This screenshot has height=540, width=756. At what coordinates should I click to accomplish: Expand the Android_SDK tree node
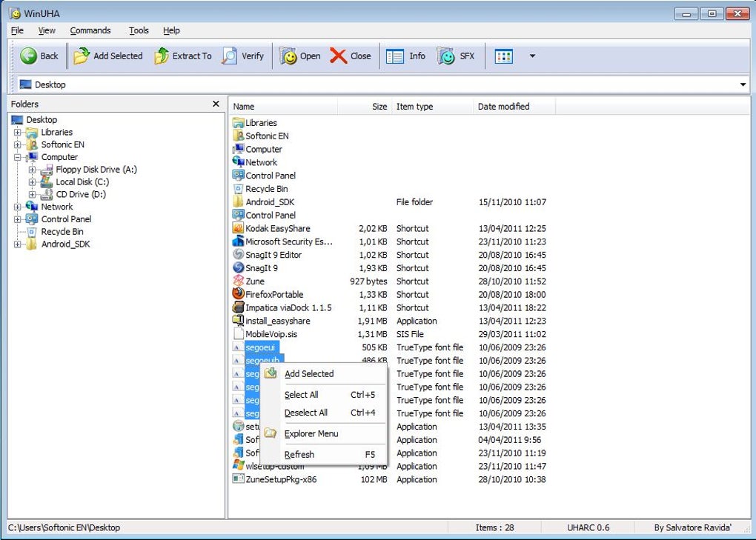(17, 244)
